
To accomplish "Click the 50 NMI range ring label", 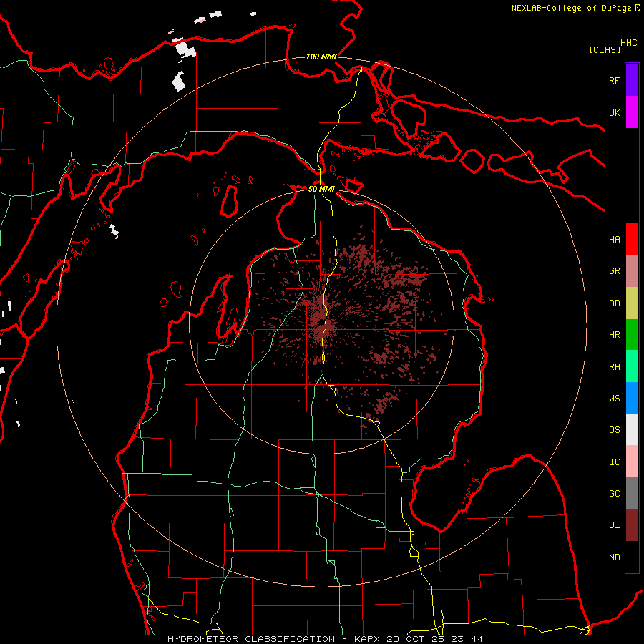I will [x=321, y=189].
